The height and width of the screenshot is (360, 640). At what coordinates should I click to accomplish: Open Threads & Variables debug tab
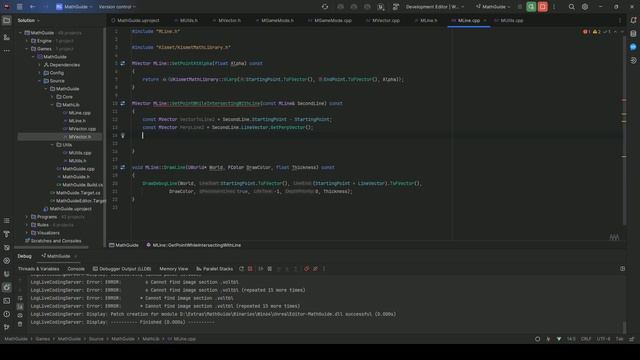(38, 269)
